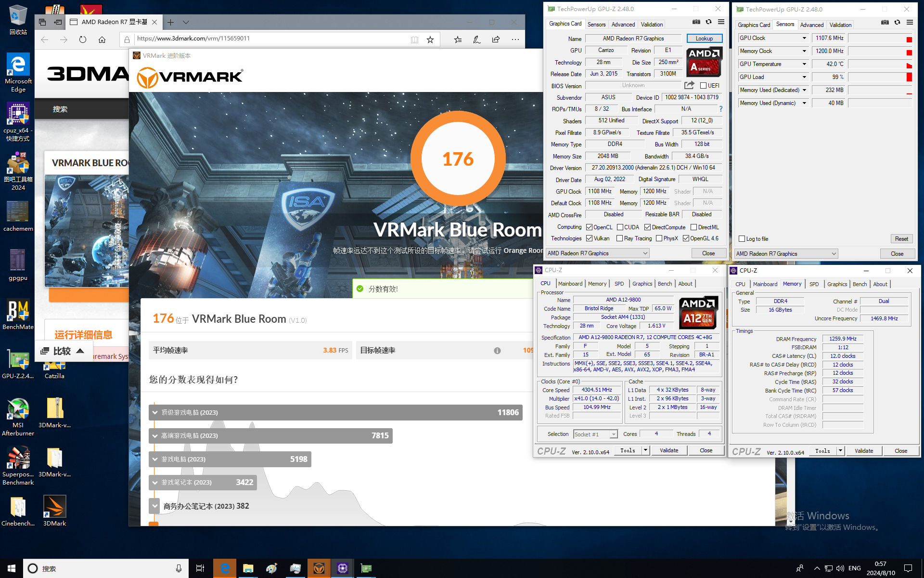The height and width of the screenshot is (578, 924).
Task: Open the GPU Clock sensor dropdown
Action: pyautogui.click(x=804, y=38)
